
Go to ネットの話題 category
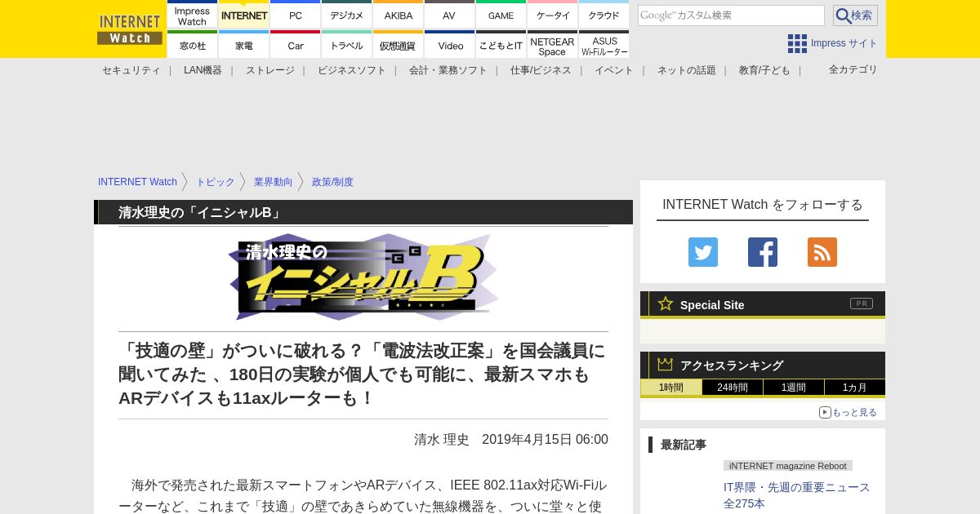[x=687, y=70]
